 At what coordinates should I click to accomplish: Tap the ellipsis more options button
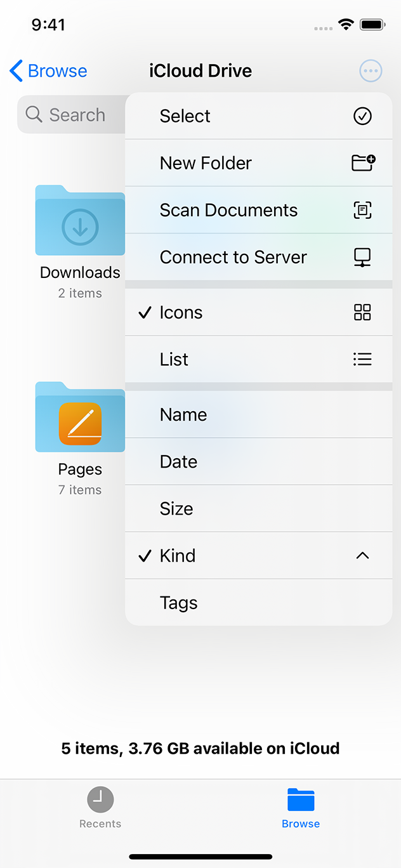371,70
